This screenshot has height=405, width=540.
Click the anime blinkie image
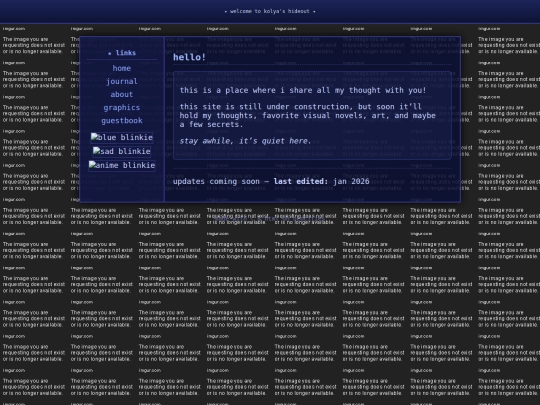coord(122,165)
